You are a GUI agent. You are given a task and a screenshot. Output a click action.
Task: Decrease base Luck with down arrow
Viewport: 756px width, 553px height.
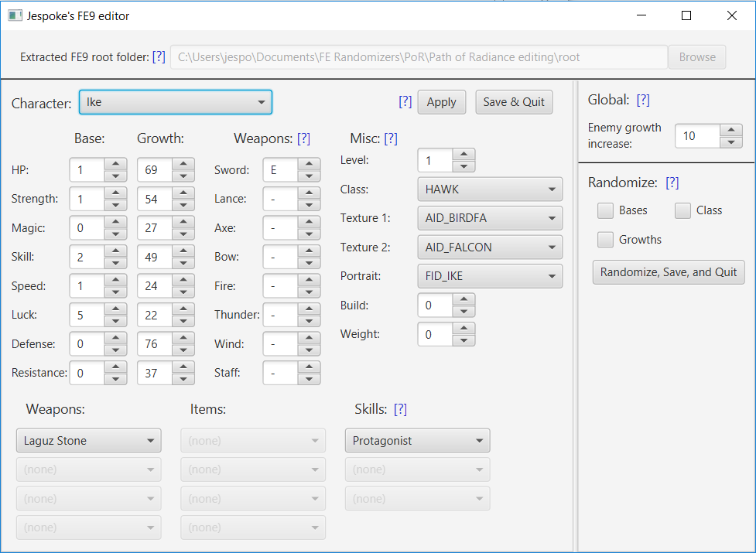116,321
